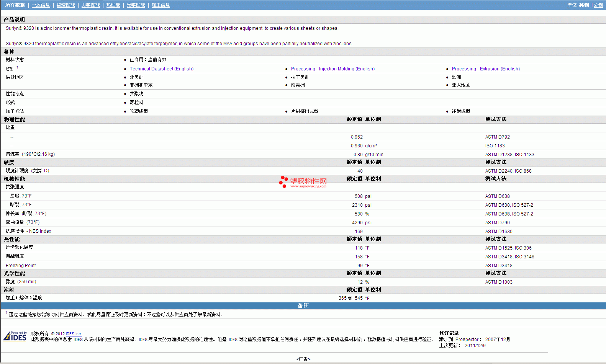Viewport: 606px width, 364px height.
Task: Click the 已商用：当前有效 status text
Action: pyautogui.click(x=148, y=60)
